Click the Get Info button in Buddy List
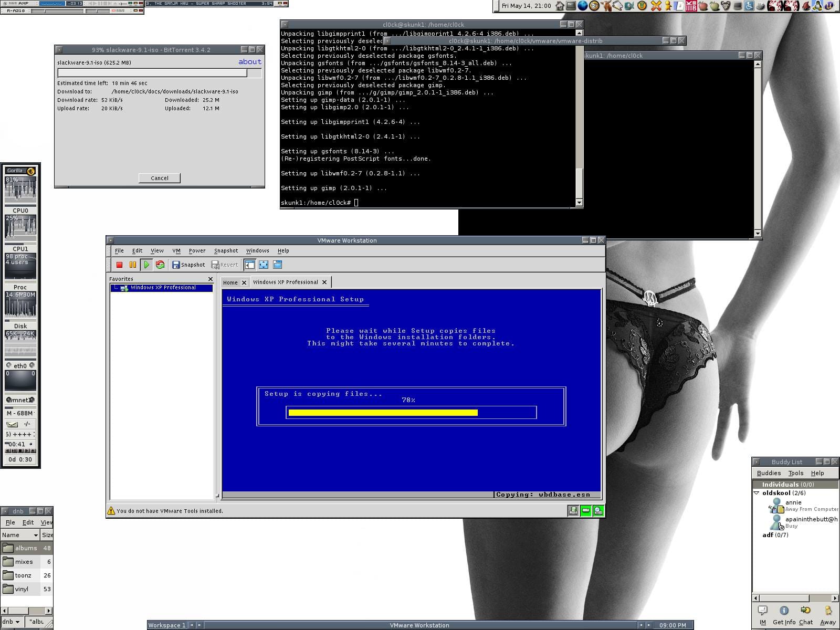The height and width of the screenshot is (630, 840). click(784, 615)
